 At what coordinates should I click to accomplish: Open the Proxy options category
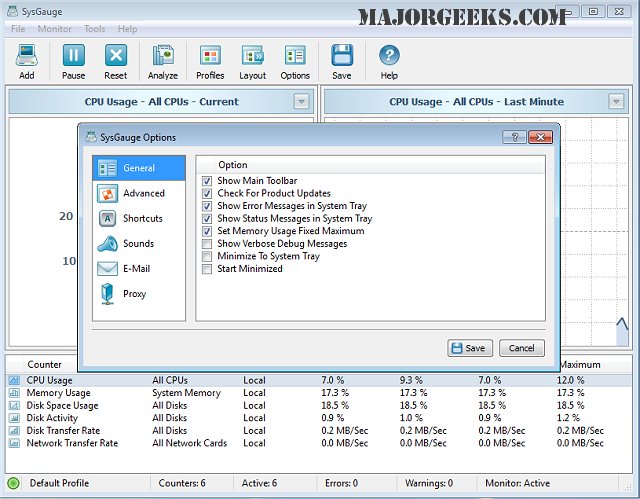pyautogui.click(x=139, y=294)
